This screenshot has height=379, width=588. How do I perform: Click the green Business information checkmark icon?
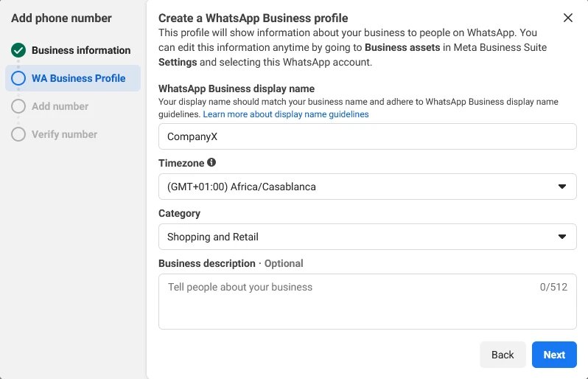click(x=18, y=50)
